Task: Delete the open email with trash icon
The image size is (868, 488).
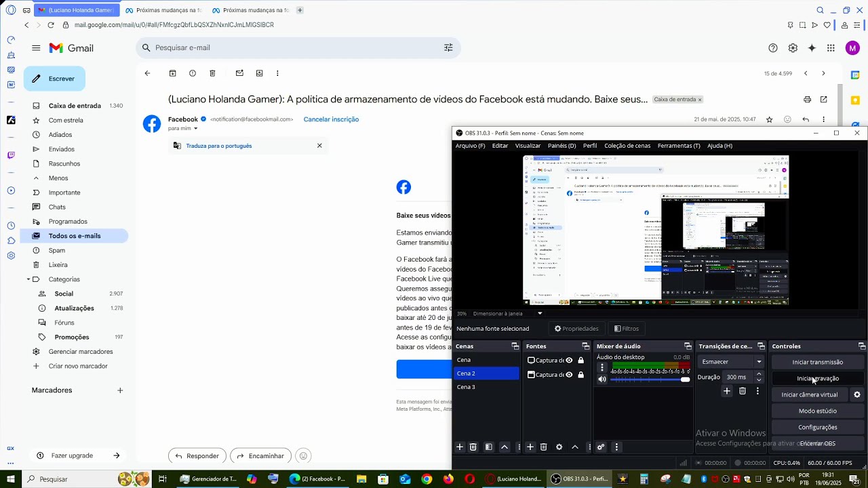Action: (212, 73)
